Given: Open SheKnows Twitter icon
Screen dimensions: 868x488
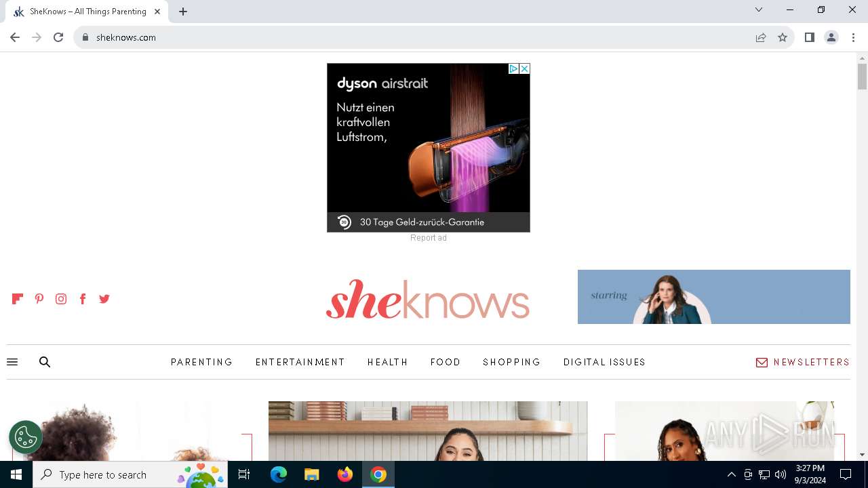Looking at the screenshot, I should click(104, 299).
